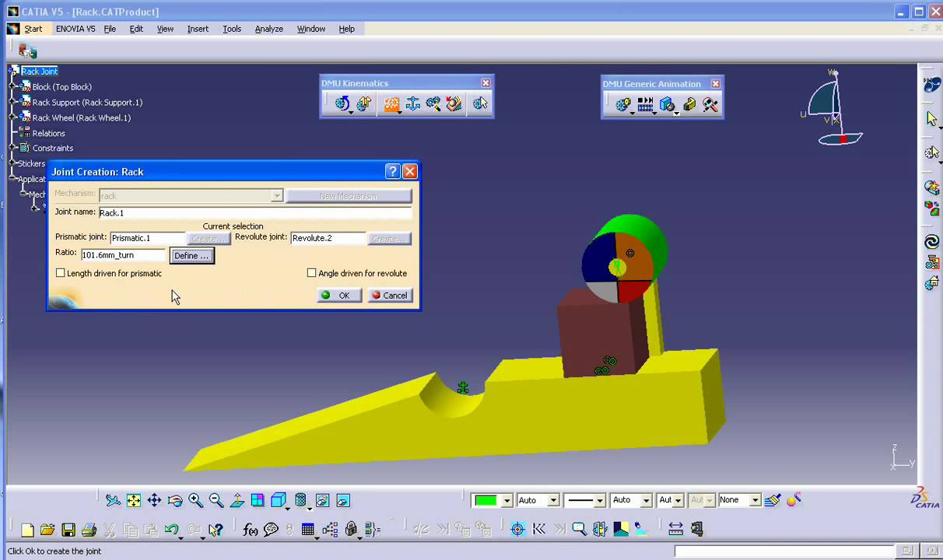Open the fill color dropdown arrow

507,500
